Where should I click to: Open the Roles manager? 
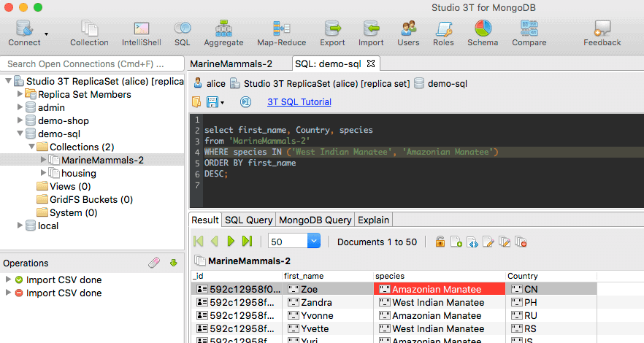443,34
